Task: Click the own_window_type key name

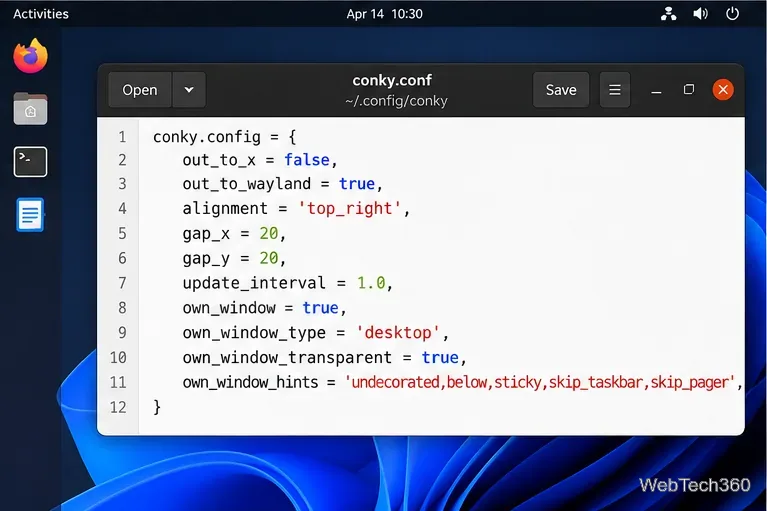Action: tap(254, 333)
